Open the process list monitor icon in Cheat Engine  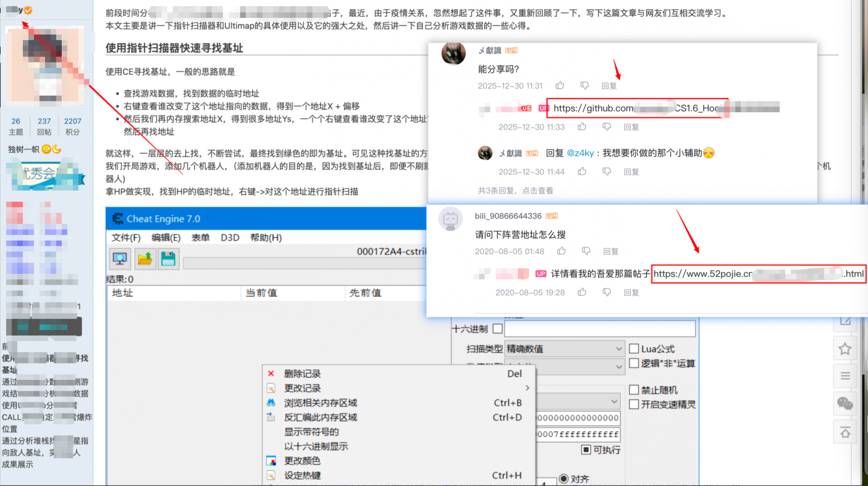(x=120, y=258)
